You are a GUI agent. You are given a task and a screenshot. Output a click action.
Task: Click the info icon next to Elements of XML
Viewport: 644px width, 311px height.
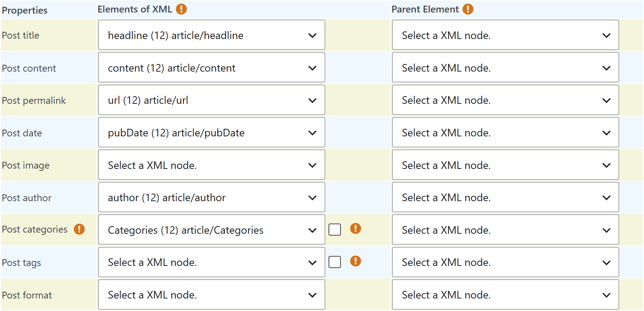(x=181, y=9)
